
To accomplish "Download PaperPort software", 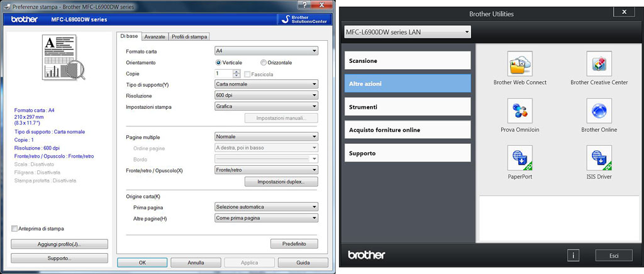I will pyautogui.click(x=519, y=158).
